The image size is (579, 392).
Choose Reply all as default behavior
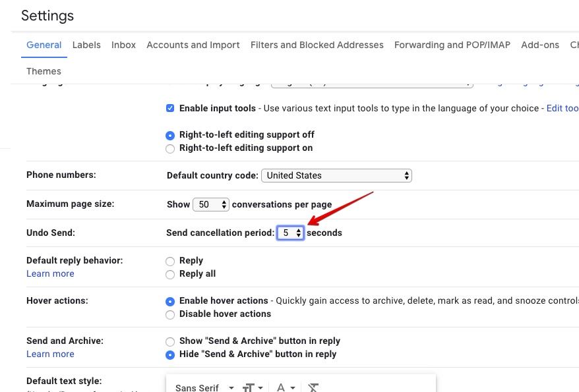(x=170, y=274)
